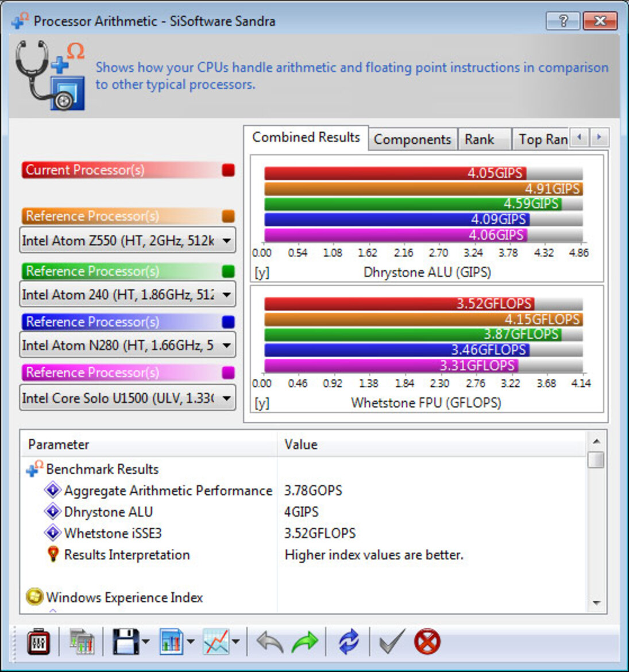Open the module options clipboard icon

coord(38,642)
